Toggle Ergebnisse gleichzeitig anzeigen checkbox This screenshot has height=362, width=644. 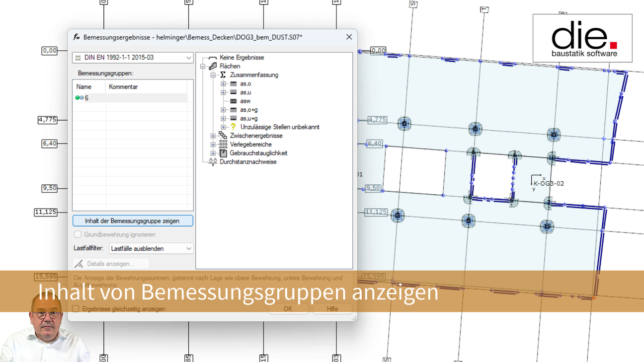(x=76, y=309)
